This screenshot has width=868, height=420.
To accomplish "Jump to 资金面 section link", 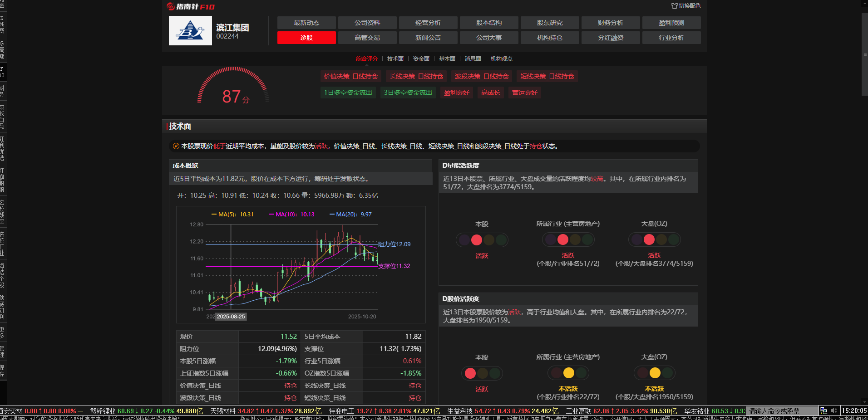I will (421, 59).
